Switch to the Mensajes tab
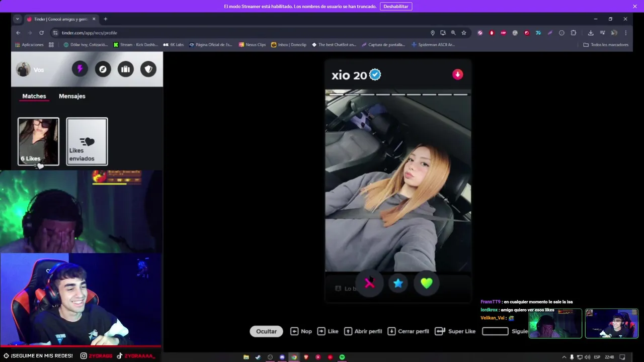 [x=72, y=96]
